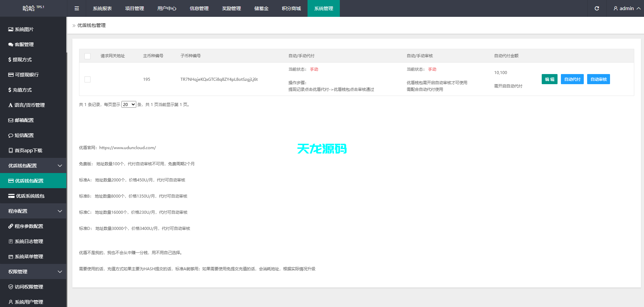Toggle 手动 status under 自动/手动代付
Image resolution: width=644 pixels, height=307 pixels.
pos(314,69)
